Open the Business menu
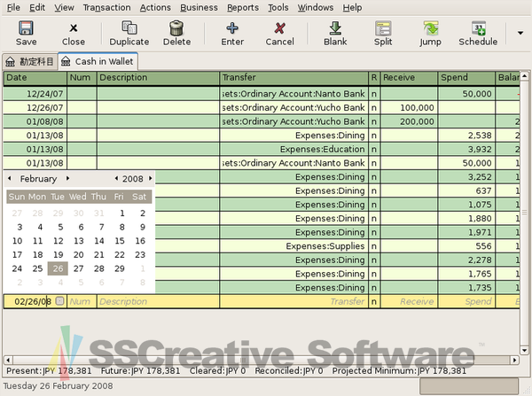Viewport: 532px width, 396px height. [x=199, y=7]
